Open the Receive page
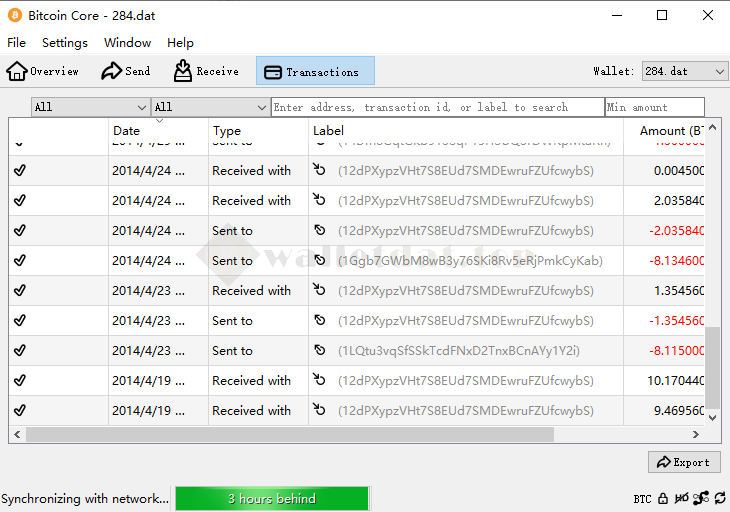The image size is (730, 512). pyautogui.click(x=206, y=71)
